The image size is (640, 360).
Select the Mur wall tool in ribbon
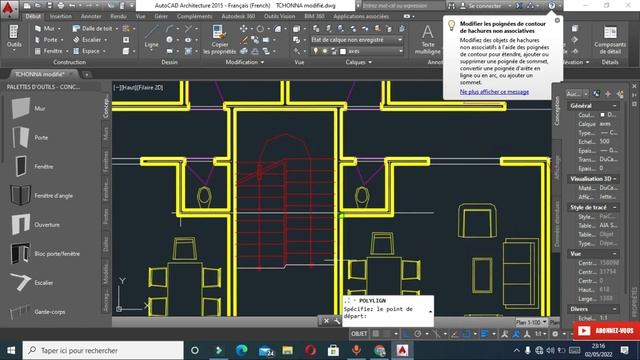45,28
